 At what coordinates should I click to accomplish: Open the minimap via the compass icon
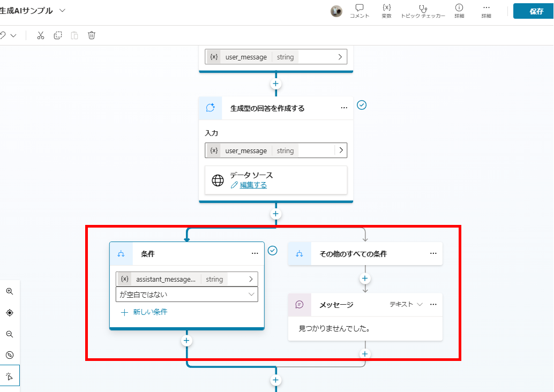tap(10, 355)
